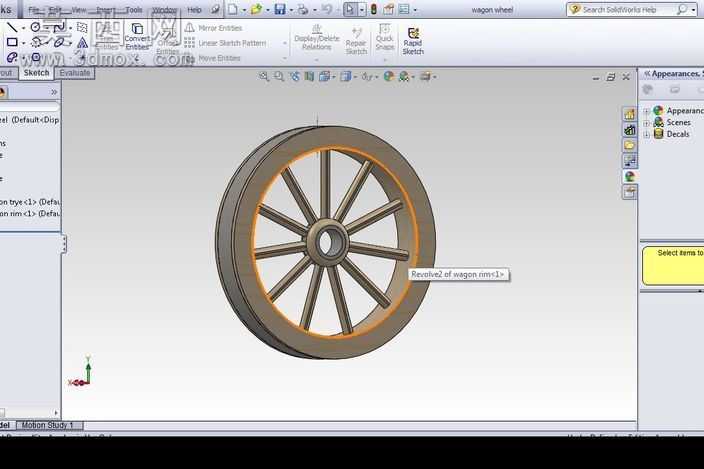The width and height of the screenshot is (704, 469).
Task: Toggle Rapid Sketch mode
Action: pyautogui.click(x=413, y=41)
